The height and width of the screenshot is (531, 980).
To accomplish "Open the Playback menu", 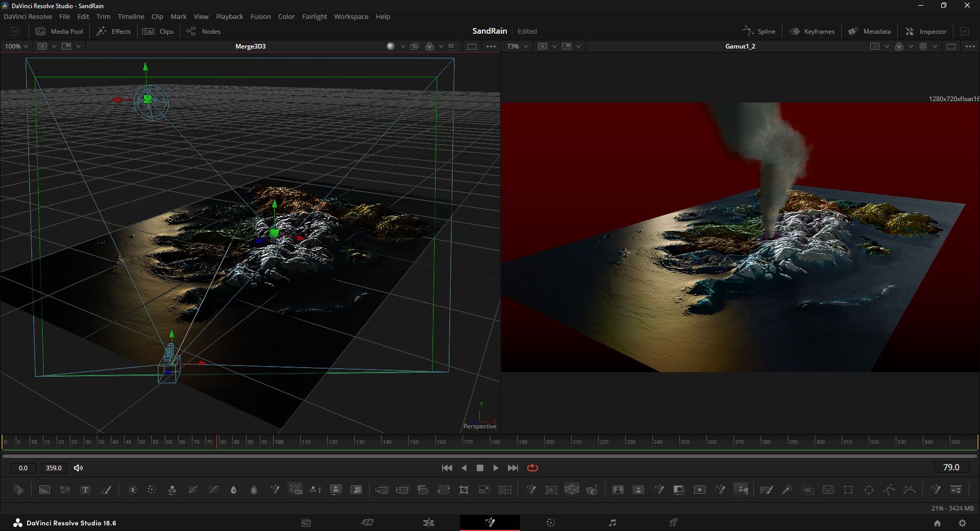I will (x=229, y=16).
